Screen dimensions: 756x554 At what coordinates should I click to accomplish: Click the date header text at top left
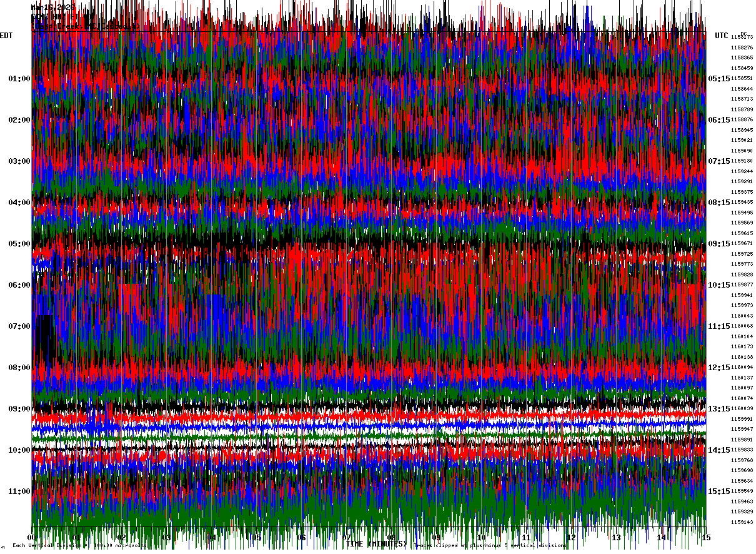tap(52, 8)
